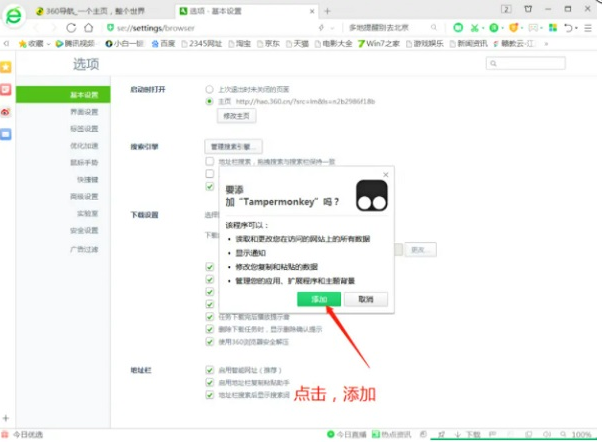Open 安全设置 settings section
This screenshot has width=602, height=442.
tap(84, 230)
